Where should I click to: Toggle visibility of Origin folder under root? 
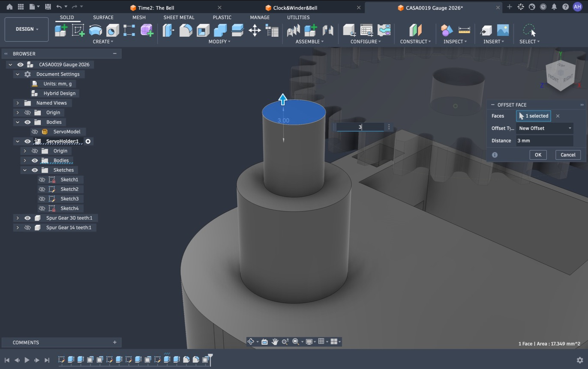27,113
